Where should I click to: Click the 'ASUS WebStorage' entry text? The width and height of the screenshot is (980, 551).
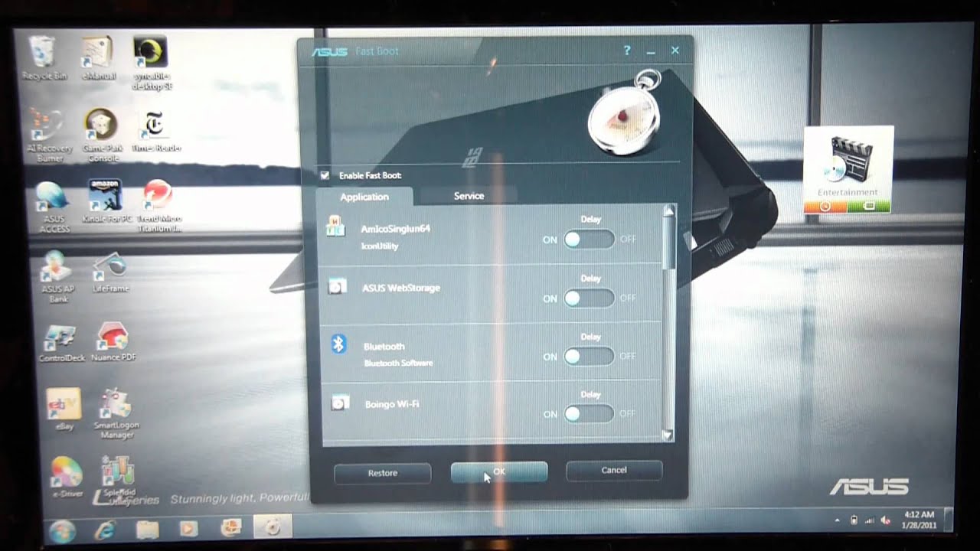(x=400, y=288)
